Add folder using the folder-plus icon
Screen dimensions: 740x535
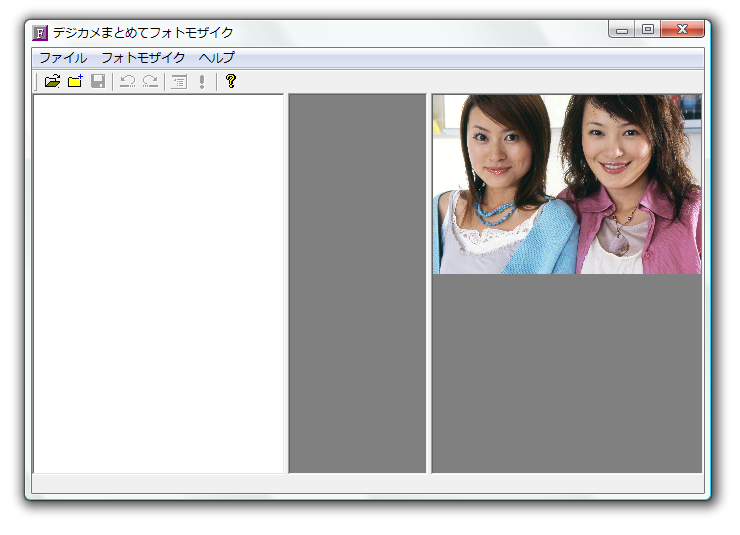[75, 82]
